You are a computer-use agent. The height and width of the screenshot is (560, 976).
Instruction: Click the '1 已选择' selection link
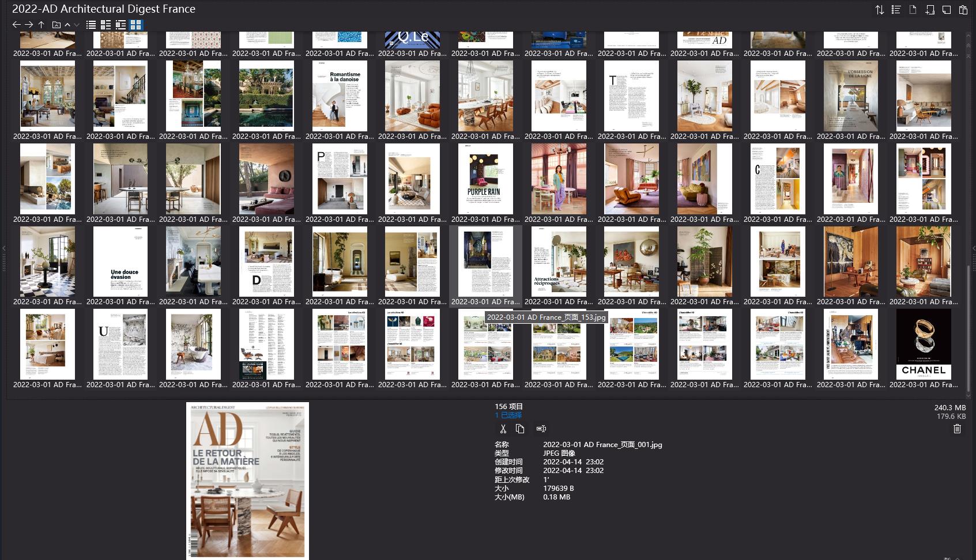click(507, 414)
